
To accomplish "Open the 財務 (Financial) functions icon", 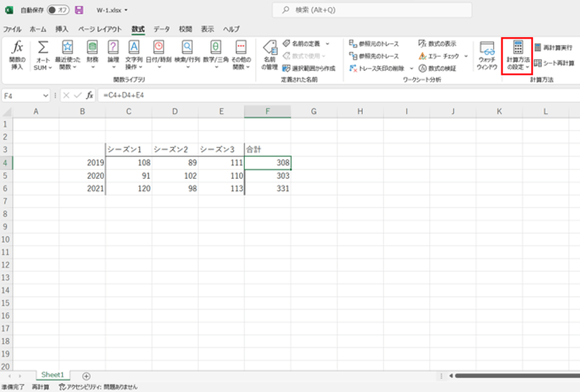I will (92, 48).
